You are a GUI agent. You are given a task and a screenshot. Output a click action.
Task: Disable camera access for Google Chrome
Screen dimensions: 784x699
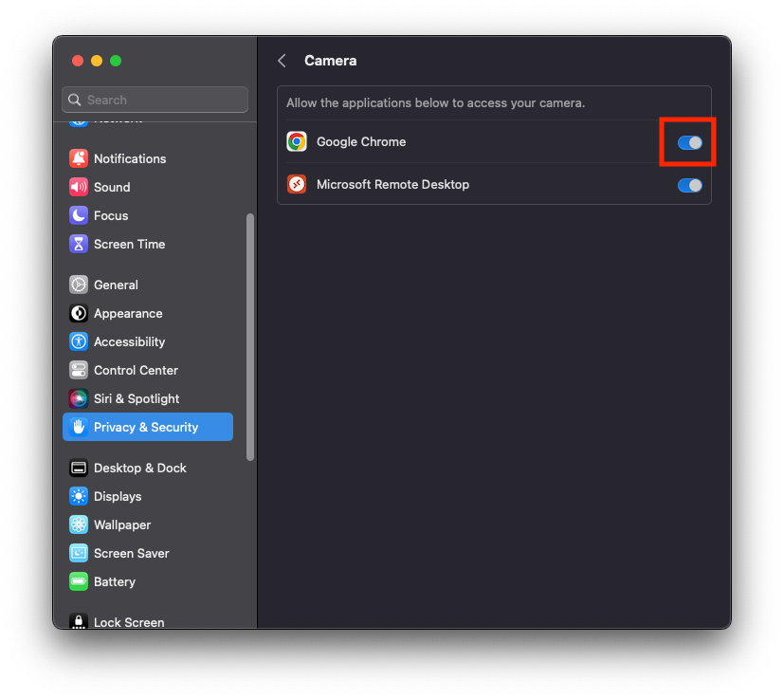(x=689, y=142)
